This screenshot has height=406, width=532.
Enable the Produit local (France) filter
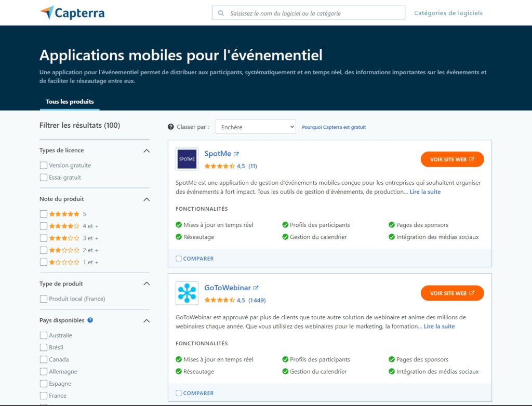[x=44, y=299]
